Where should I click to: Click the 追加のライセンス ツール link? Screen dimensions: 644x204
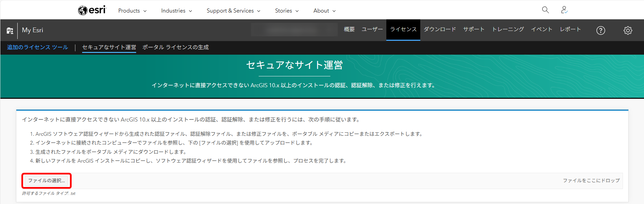point(37,48)
